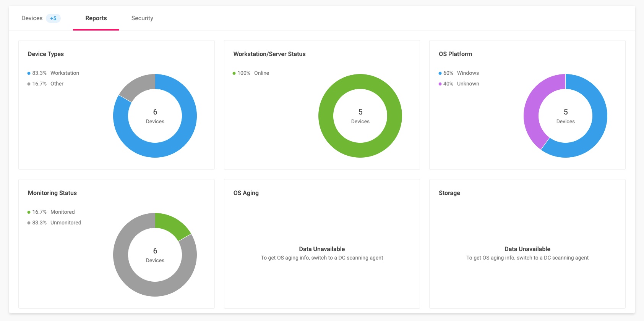Click the gray Unmonitored legend dot
644x321 pixels.
(x=29, y=223)
